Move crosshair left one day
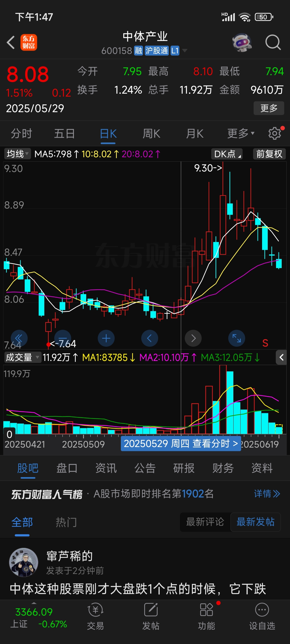The height and width of the screenshot is (644, 290). coord(150,338)
